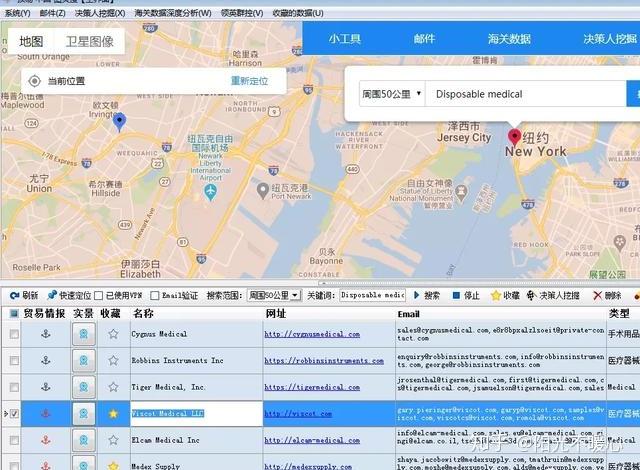The height and width of the screenshot is (470, 640).
Task: Click the red New York map pin
Action: click(x=514, y=137)
